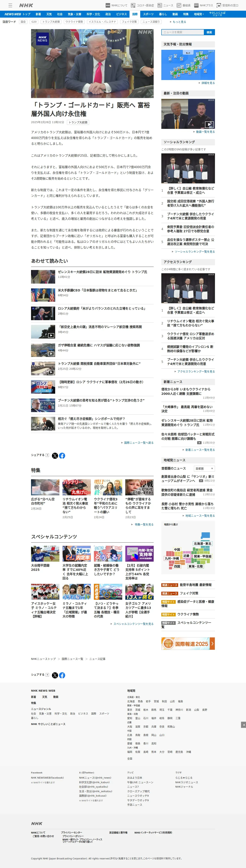Select 関東・甲信越 on the region map
Image resolution: width=246 pixels, height=868 pixels.
pos(203,556)
